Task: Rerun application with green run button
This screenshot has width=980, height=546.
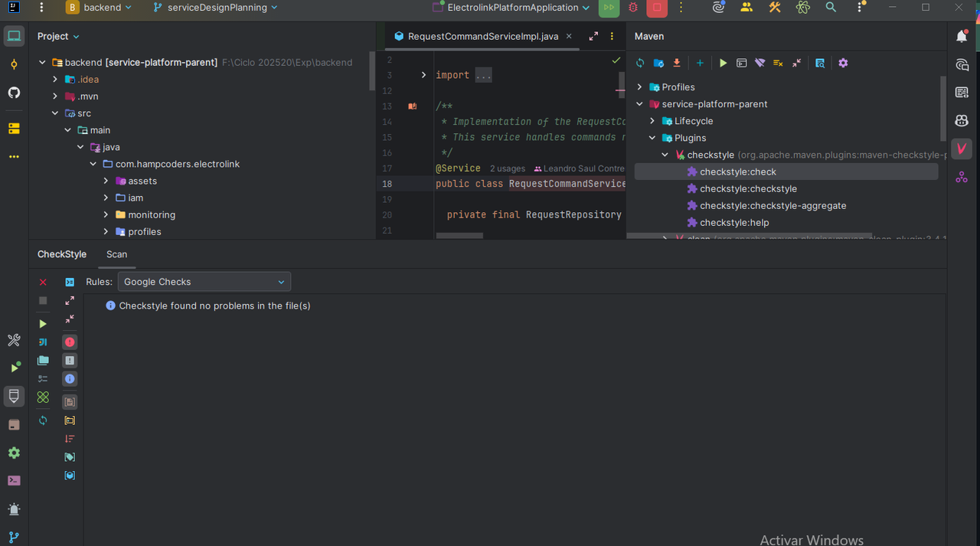Action: [609, 8]
